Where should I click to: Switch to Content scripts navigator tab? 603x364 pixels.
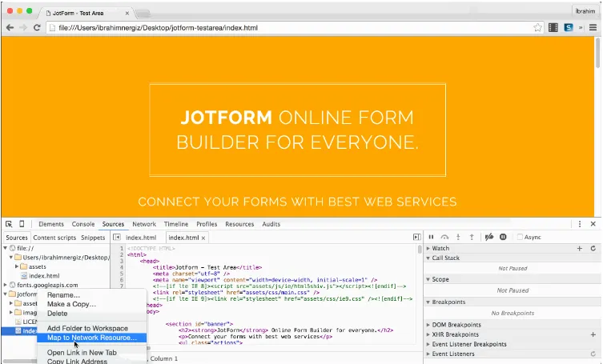pos(54,238)
